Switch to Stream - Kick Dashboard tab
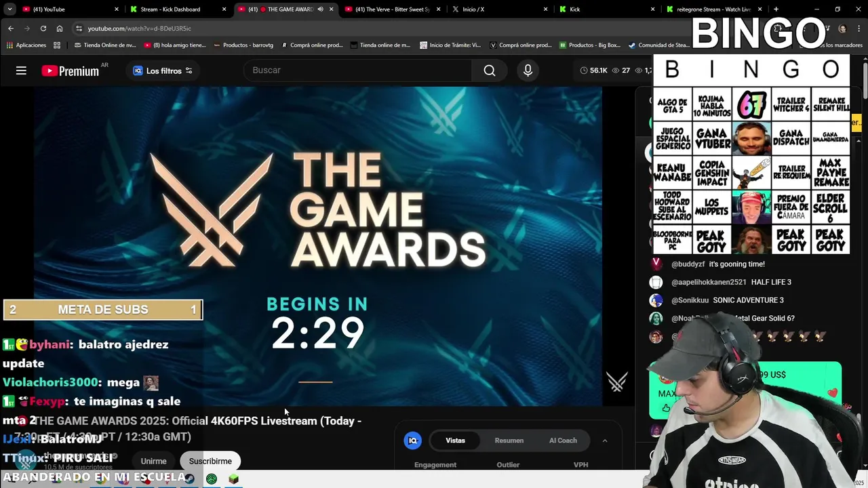The height and width of the screenshot is (488, 868). [176, 9]
